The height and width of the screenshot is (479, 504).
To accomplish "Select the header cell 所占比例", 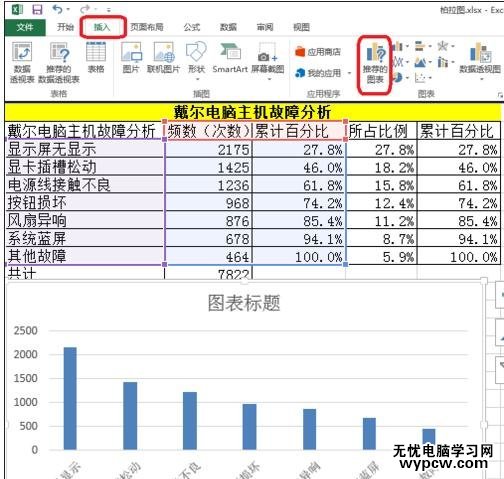I will (x=382, y=131).
